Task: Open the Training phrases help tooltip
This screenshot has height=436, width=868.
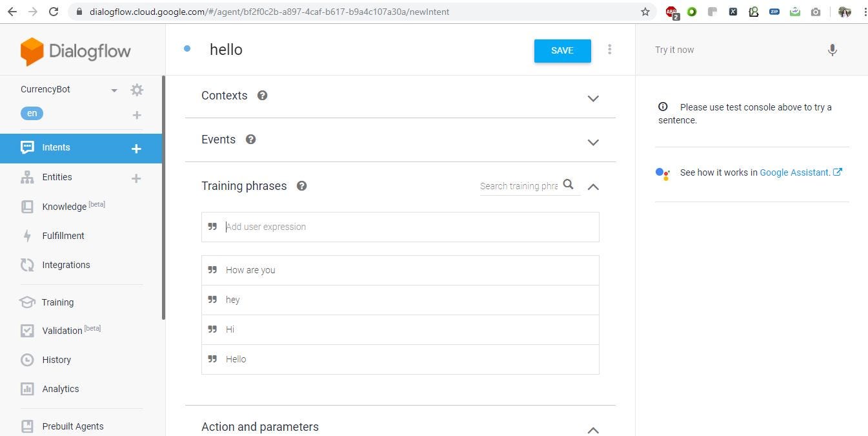Action: [301, 185]
